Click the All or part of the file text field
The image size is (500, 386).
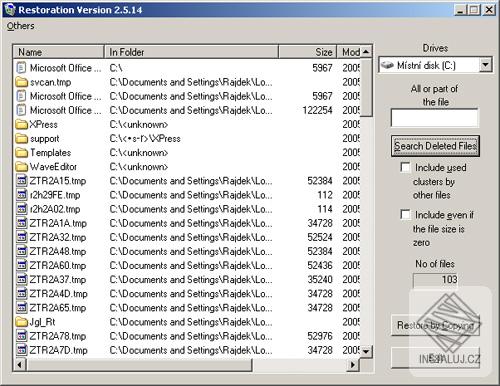click(435, 118)
